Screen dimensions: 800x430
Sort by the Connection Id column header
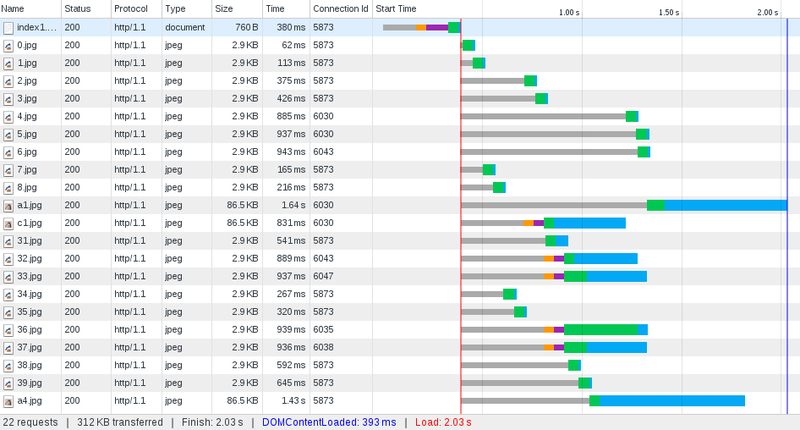tap(341, 9)
